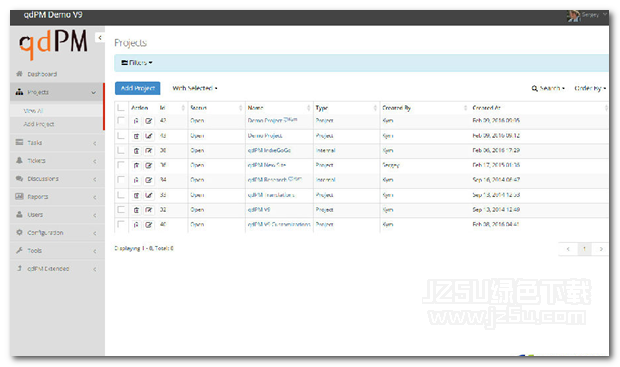Screen dimensions: 620x367
Task: Sort table by Created At column
Action: coord(540,108)
